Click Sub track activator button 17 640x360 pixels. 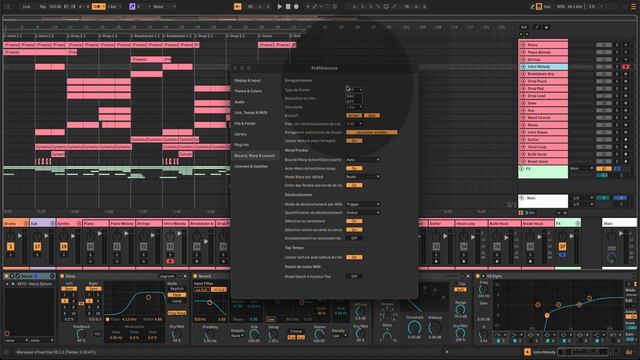coord(37,247)
